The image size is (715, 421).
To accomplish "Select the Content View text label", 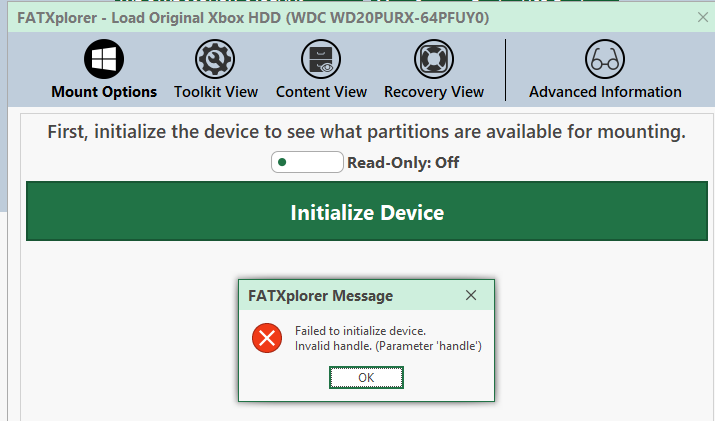I will click(321, 92).
